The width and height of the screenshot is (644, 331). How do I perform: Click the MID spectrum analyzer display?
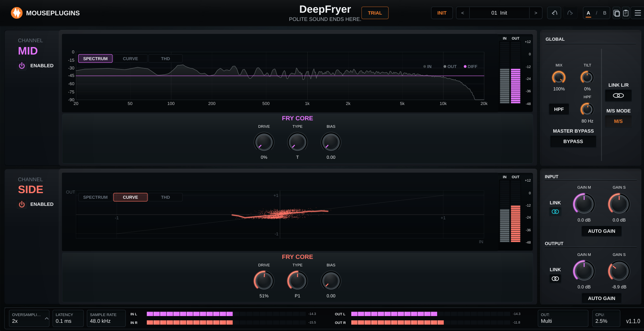(280, 76)
